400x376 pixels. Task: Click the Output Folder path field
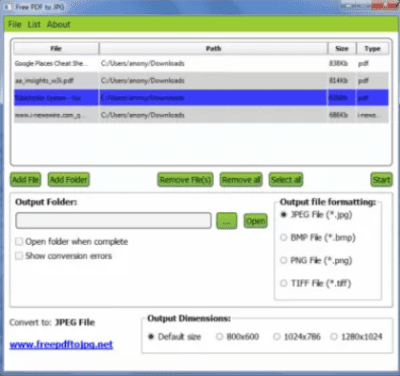[113, 221]
